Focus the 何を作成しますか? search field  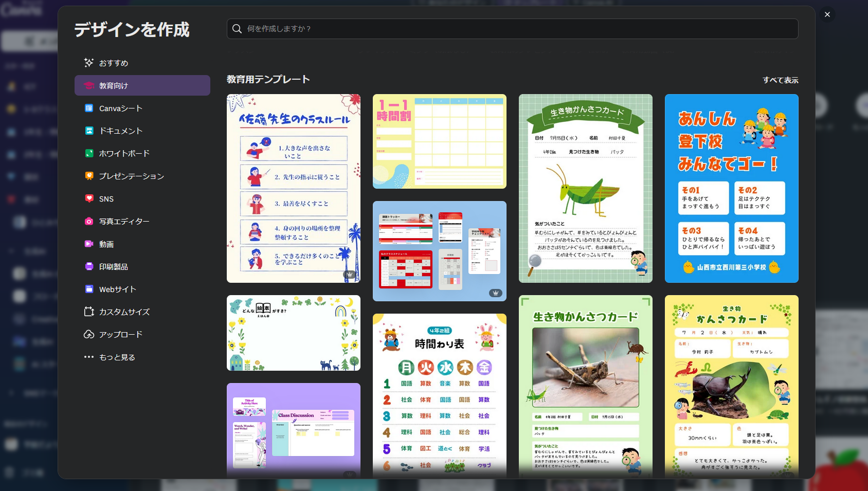[512, 29]
